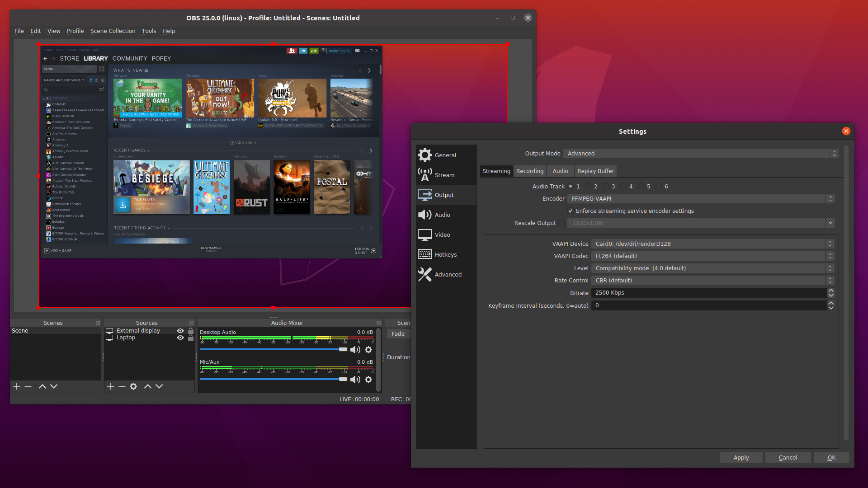The image size is (868, 488).
Task: Click the OBS Hotkeys settings icon
Action: [x=424, y=254]
